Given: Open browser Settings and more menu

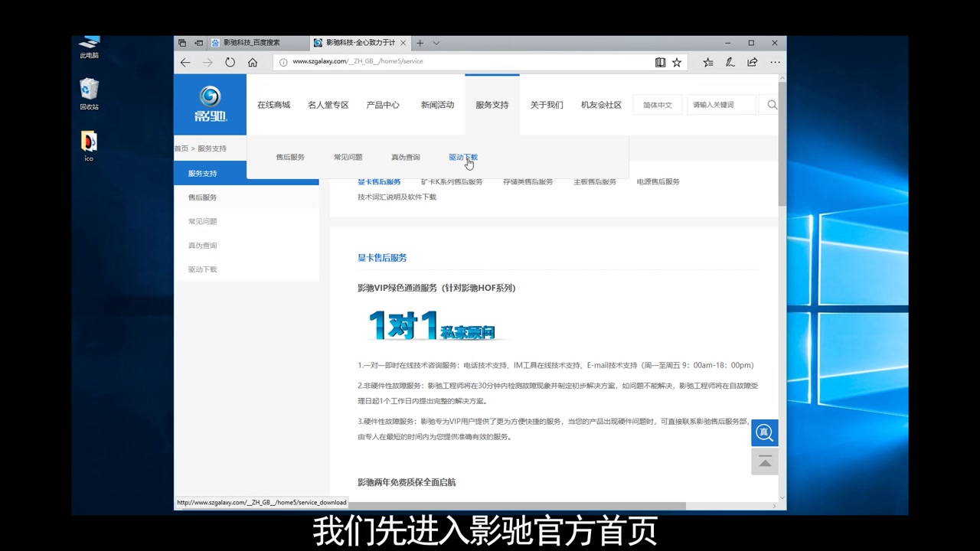Looking at the screenshot, I should [775, 62].
